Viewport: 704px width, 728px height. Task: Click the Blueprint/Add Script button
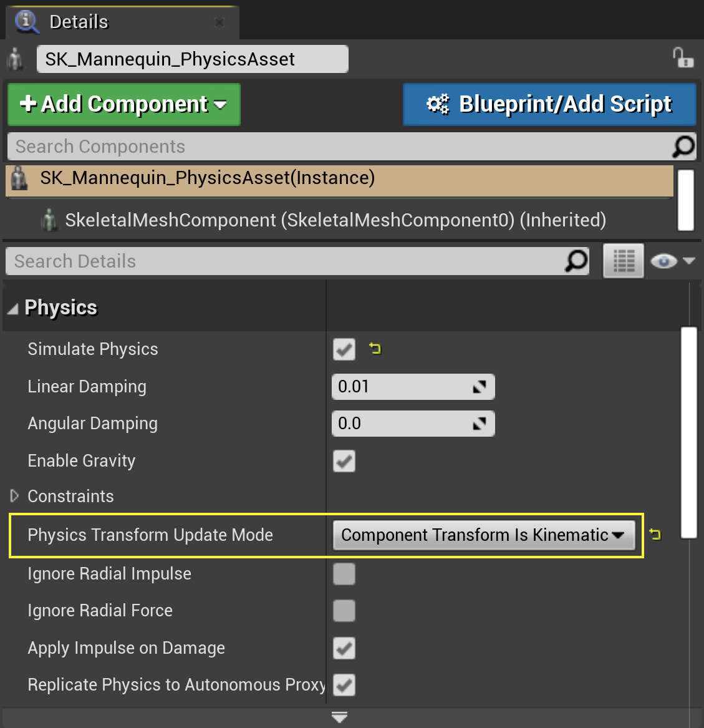coord(549,104)
